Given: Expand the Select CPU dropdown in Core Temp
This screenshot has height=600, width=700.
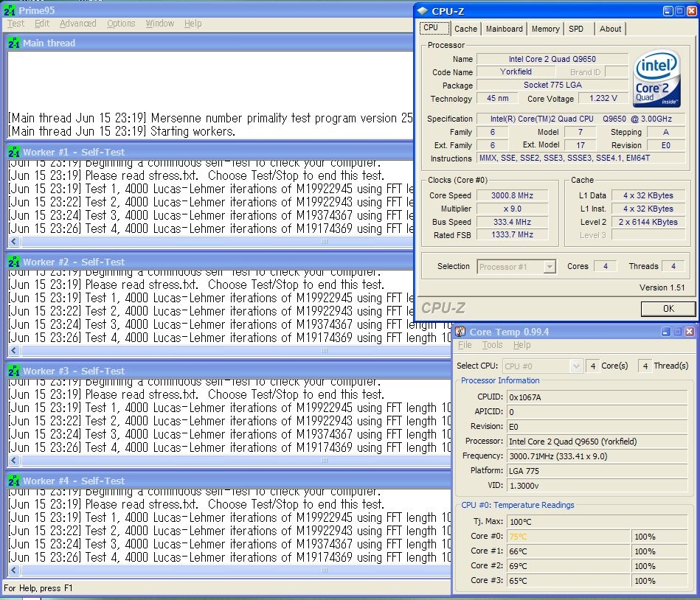Looking at the screenshot, I should click(543, 366).
